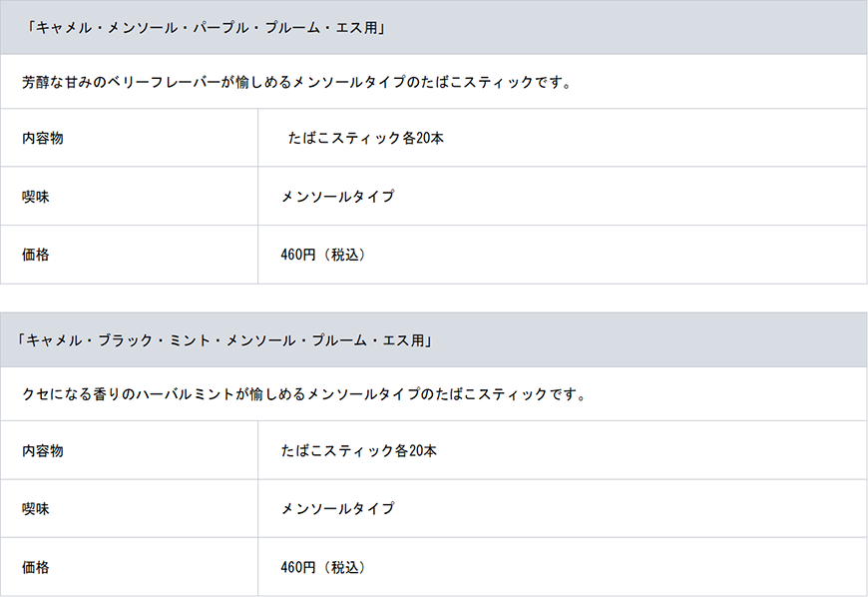Click the 価格 label in the Purple table
868x597 pixels.
(36, 255)
